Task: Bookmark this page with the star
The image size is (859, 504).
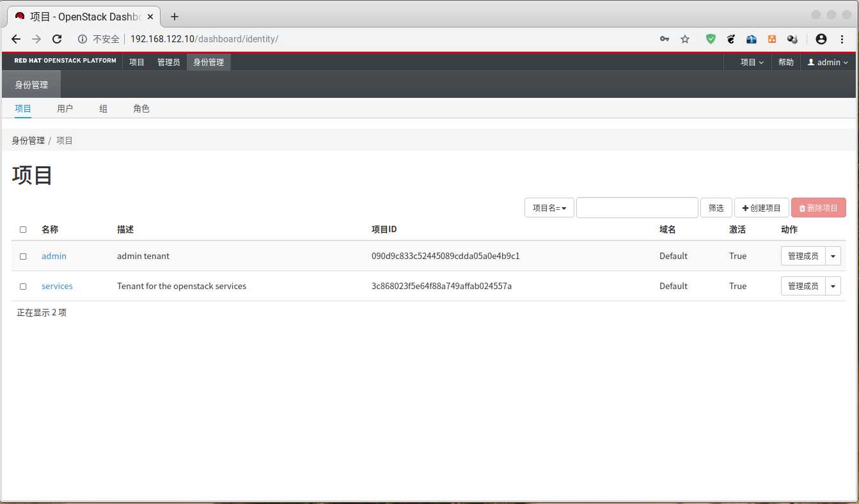Action: coord(685,39)
